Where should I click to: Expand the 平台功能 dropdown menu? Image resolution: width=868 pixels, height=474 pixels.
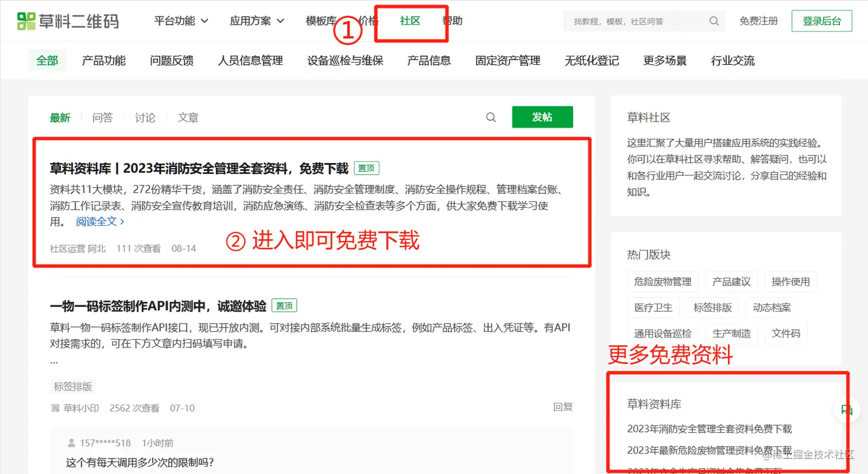[x=181, y=21]
